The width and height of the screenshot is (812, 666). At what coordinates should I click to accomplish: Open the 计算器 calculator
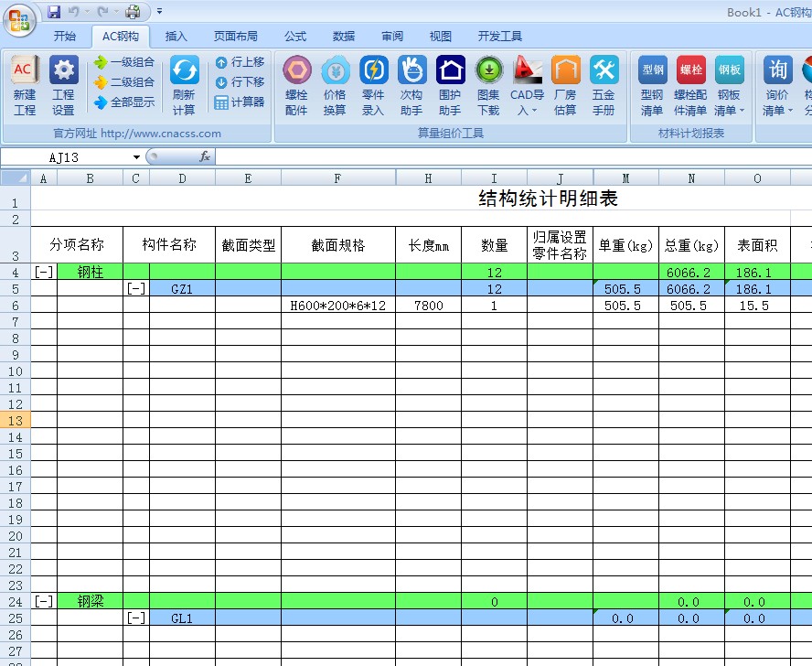click(240, 102)
